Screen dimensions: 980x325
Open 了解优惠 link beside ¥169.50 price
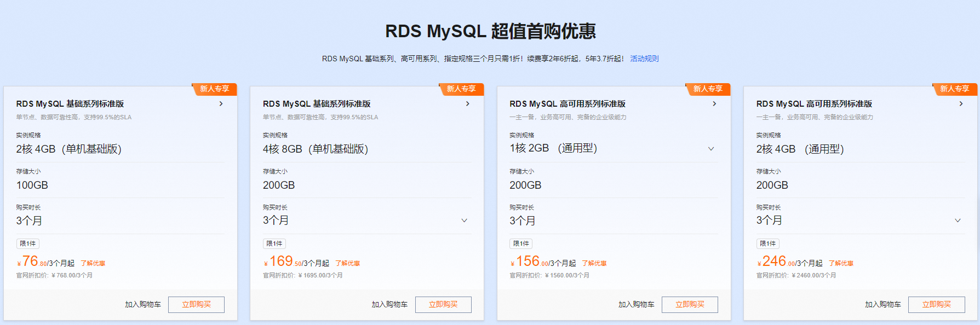click(x=348, y=264)
